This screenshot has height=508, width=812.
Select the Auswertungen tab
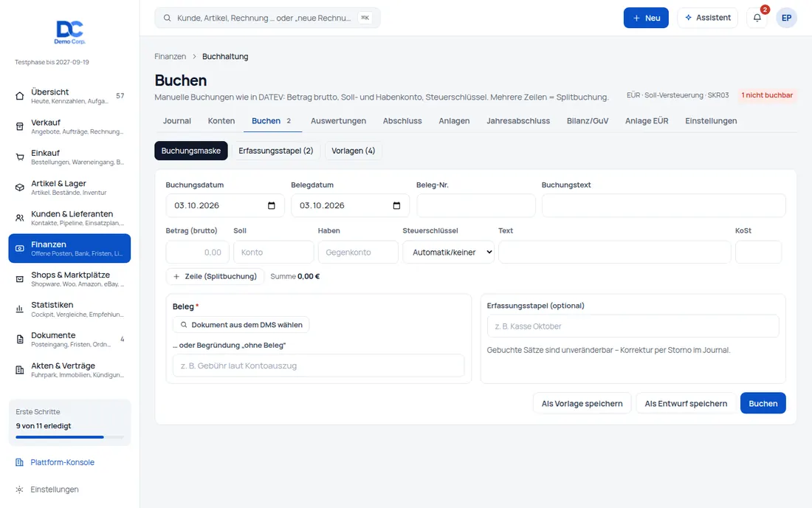click(x=338, y=120)
